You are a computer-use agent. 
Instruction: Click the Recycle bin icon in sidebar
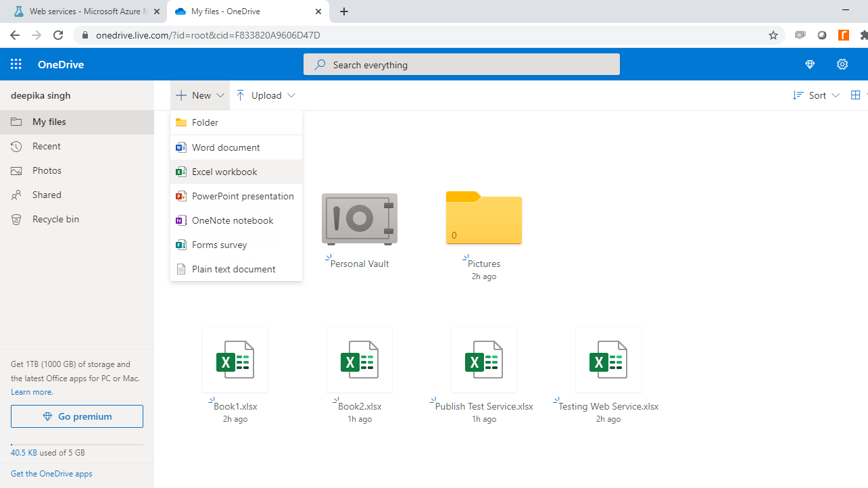[16, 219]
